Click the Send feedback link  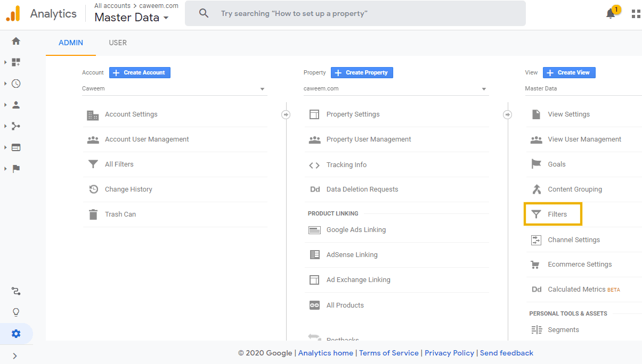click(x=507, y=353)
